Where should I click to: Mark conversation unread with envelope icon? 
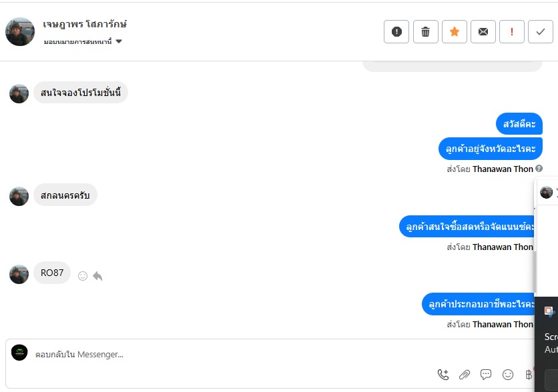[483, 31]
